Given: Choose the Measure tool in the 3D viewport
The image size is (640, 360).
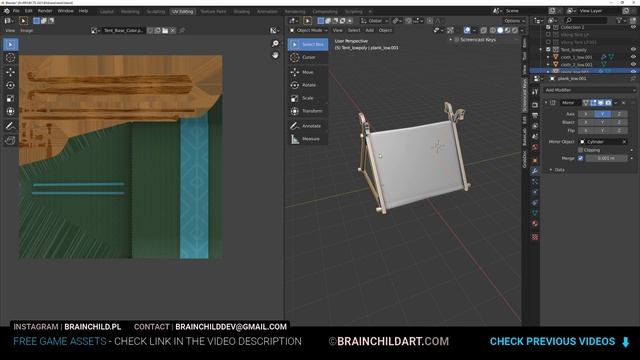Looking at the screenshot, I should tap(308, 139).
